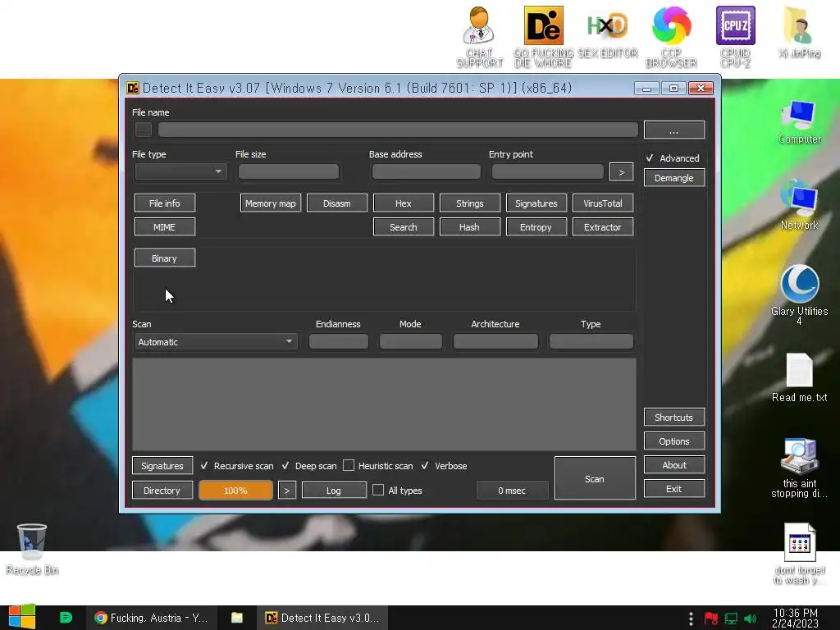The height and width of the screenshot is (630, 840).
Task: Open the Hex viewer button
Action: [x=404, y=203]
